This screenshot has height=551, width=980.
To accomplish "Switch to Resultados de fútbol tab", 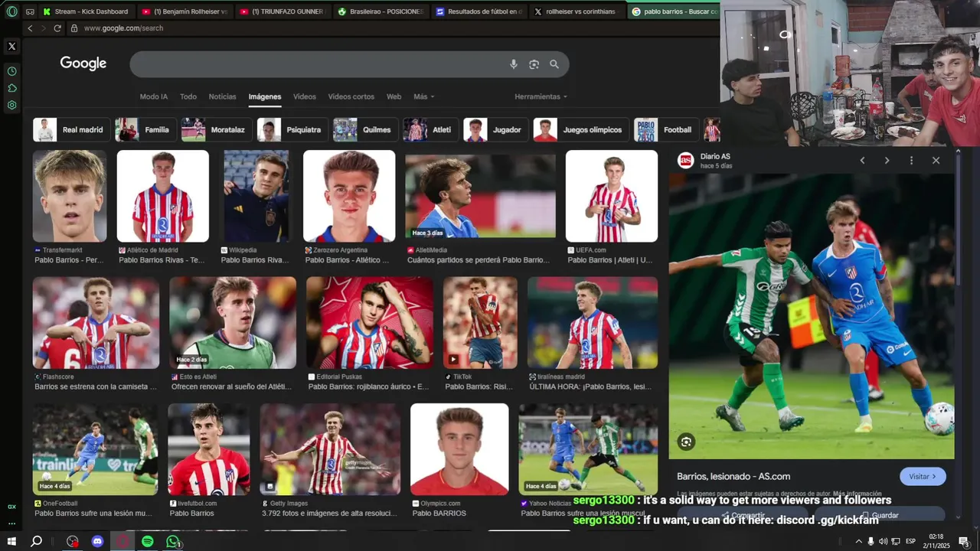I will tap(478, 11).
